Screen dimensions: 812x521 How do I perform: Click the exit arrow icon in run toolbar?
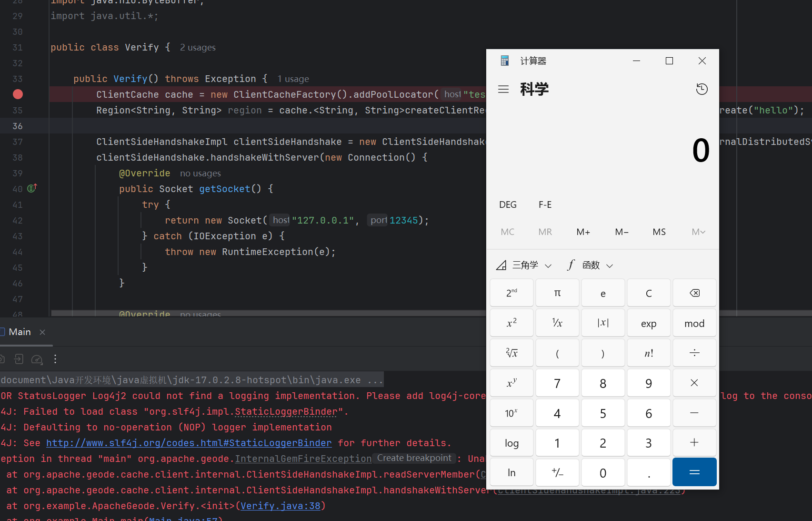19,359
